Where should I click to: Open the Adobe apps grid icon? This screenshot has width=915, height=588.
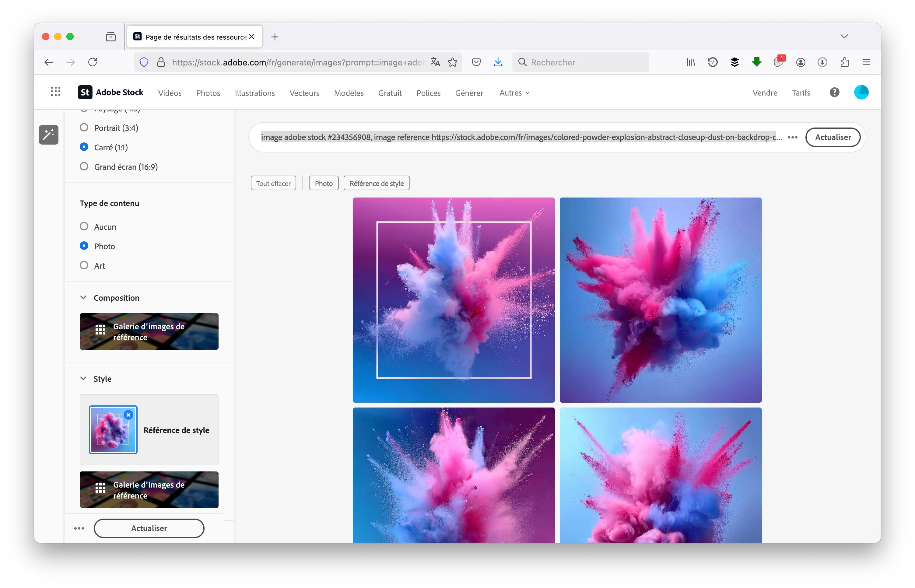click(56, 92)
